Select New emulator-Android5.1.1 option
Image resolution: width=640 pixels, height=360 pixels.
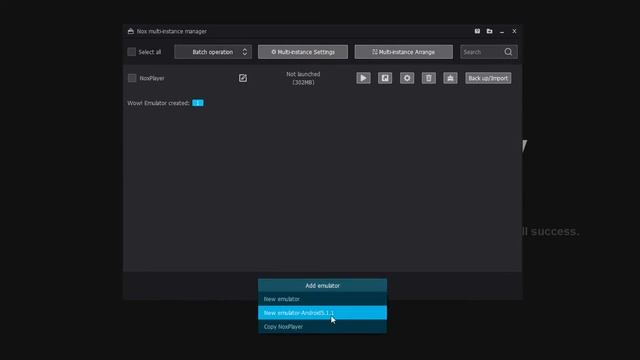[322, 313]
